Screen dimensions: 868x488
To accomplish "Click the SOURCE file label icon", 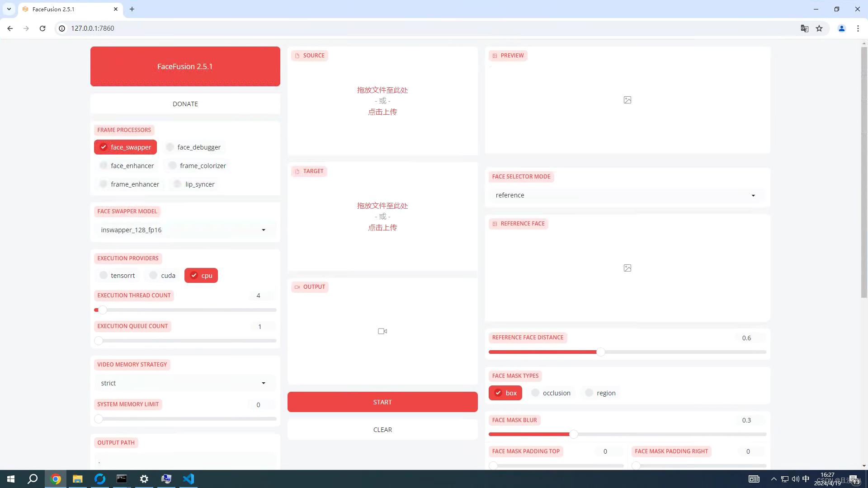I will pos(297,56).
